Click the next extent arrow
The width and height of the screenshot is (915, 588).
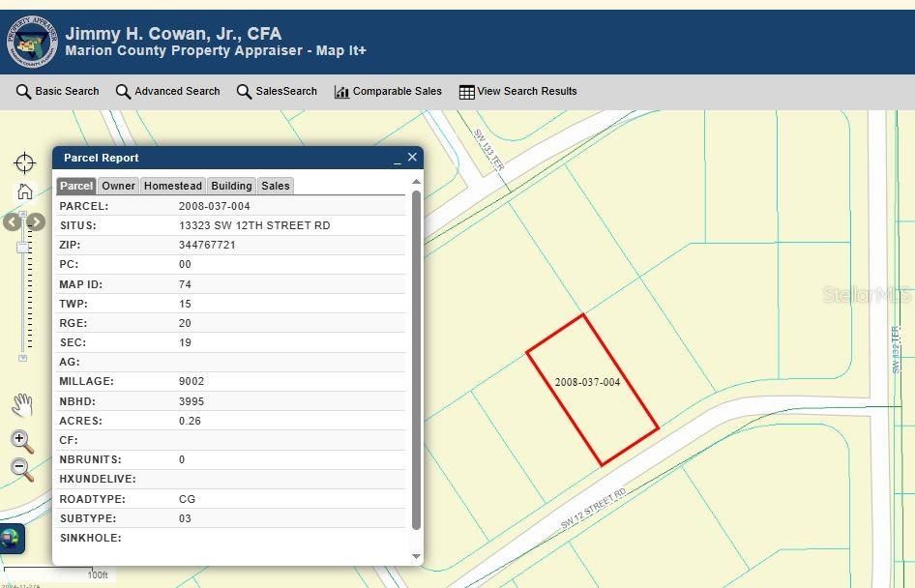coord(36,221)
